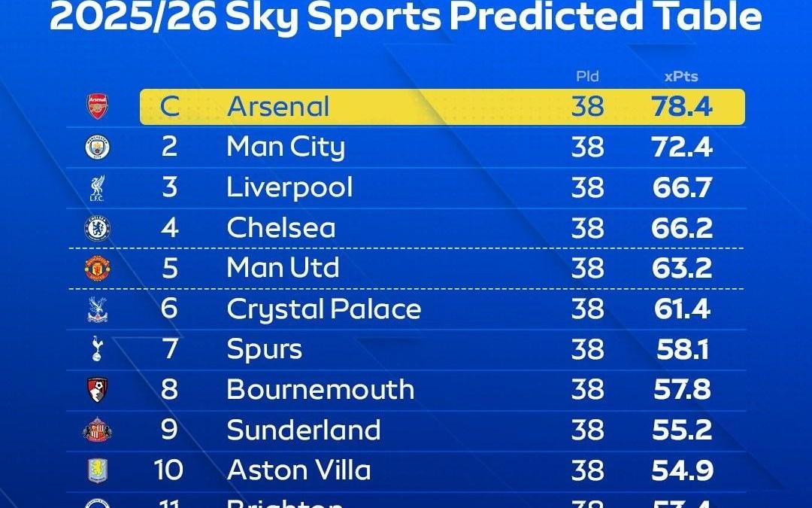Click the Crystal Palace eagle crest

98,309
